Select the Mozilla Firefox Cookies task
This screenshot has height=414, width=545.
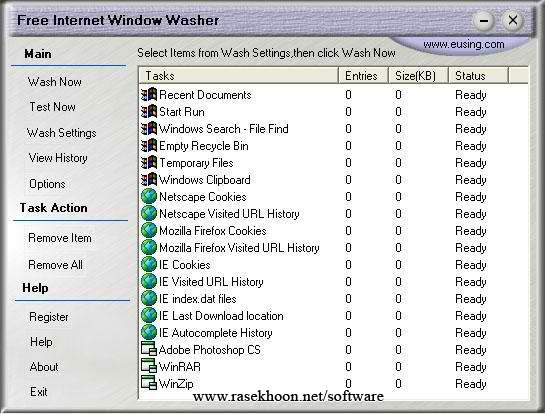click(x=213, y=231)
